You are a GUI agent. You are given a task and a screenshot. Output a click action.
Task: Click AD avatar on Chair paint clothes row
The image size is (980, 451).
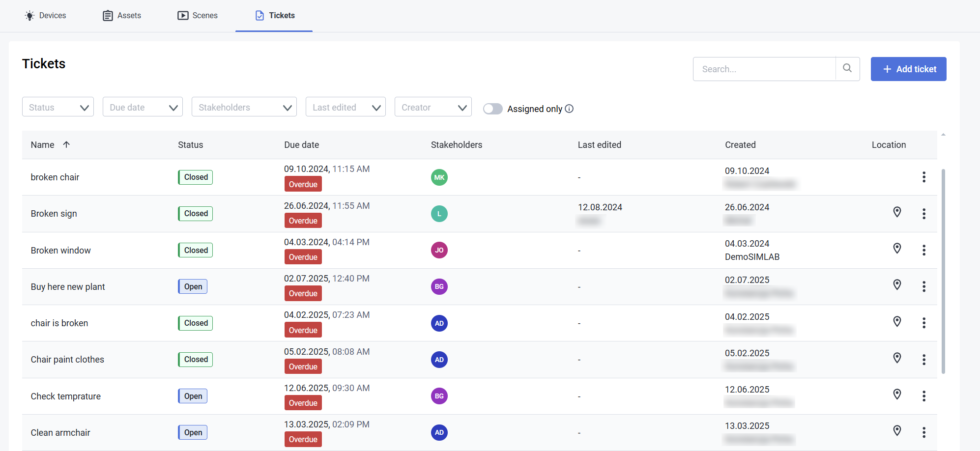coord(439,360)
